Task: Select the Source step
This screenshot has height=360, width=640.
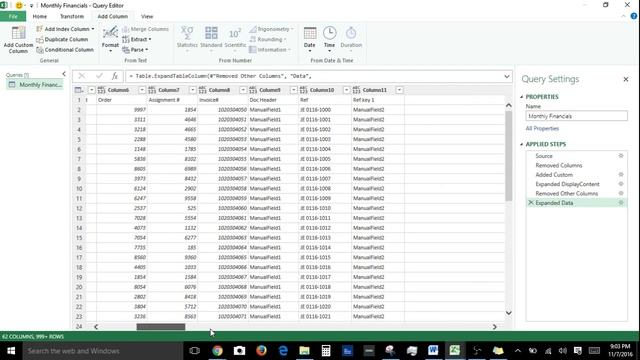Action: (544, 156)
